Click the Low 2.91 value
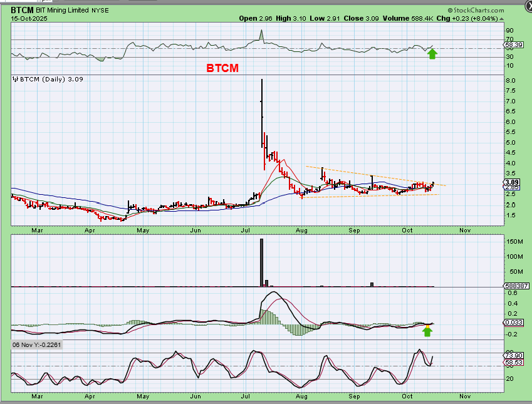Viewport: 532px width, 404px height. (x=325, y=18)
